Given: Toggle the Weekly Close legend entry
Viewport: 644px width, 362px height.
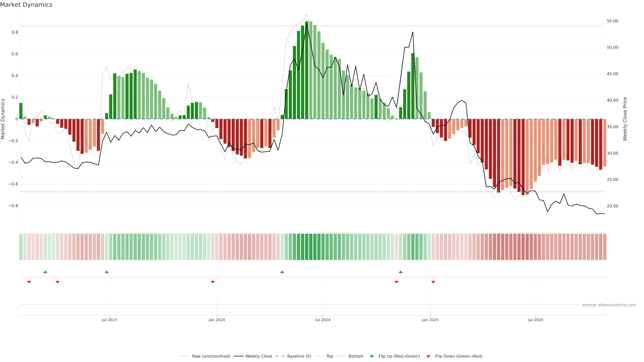Looking at the screenshot, I should (x=258, y=356).
